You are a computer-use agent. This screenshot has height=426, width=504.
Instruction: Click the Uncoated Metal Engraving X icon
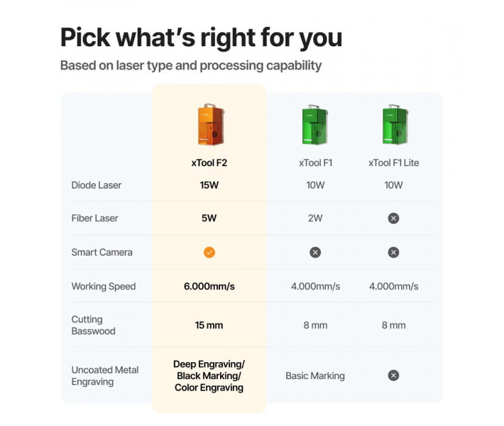pyautogui.click(x=393, y=376)
